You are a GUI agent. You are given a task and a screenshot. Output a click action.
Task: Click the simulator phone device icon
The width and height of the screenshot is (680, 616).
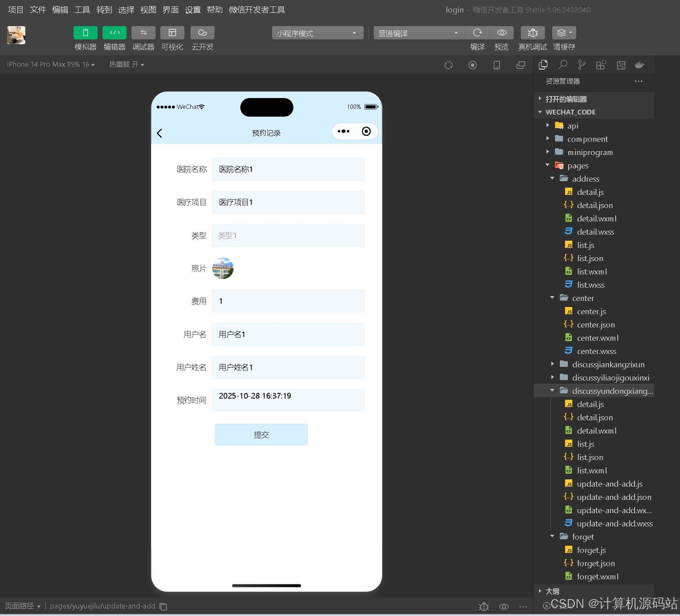click(497, 65)
